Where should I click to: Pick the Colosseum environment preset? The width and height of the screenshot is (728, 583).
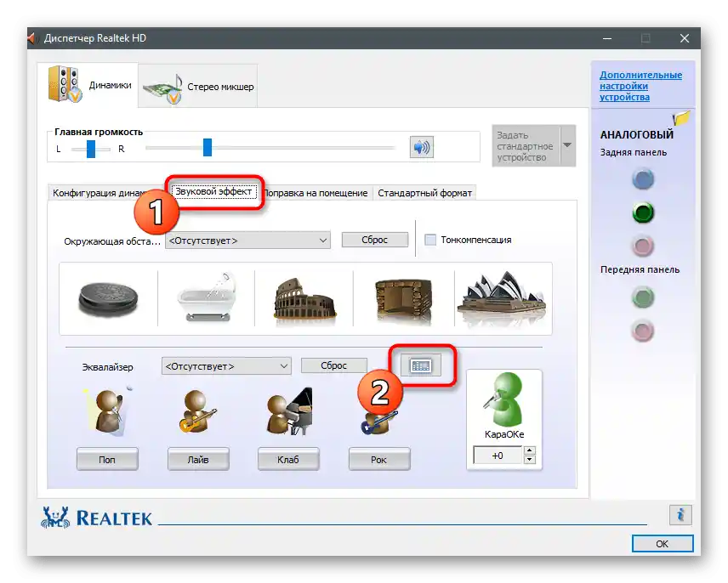[x=304, y=298]
